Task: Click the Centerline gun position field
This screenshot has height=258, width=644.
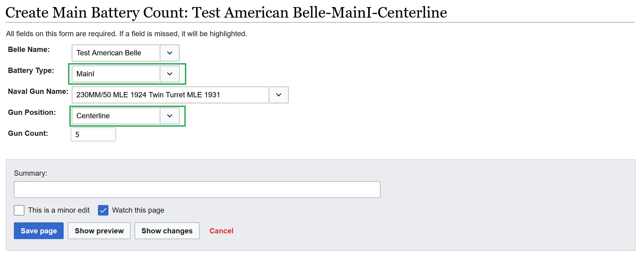Action: [x=116, y=116]
